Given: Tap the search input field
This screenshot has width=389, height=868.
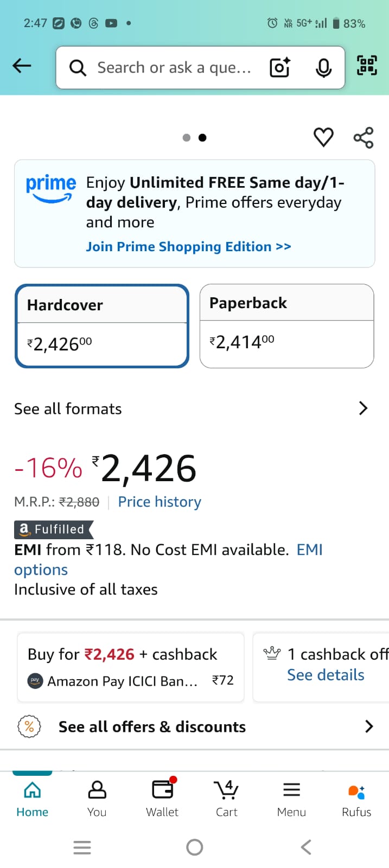Looking at the screenshot, I should [x=174, y=68].
